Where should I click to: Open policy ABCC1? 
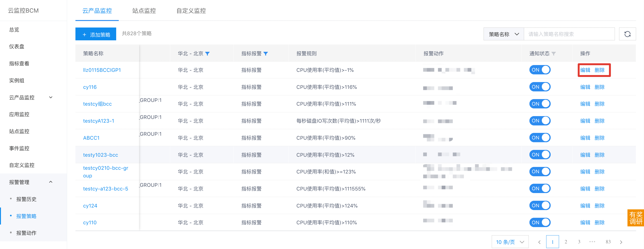(x=91, y=138)
